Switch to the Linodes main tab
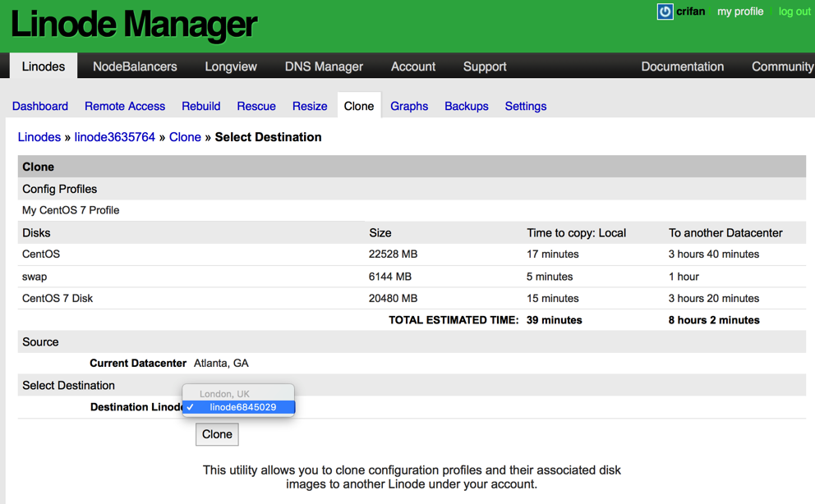 pos(44,66)
